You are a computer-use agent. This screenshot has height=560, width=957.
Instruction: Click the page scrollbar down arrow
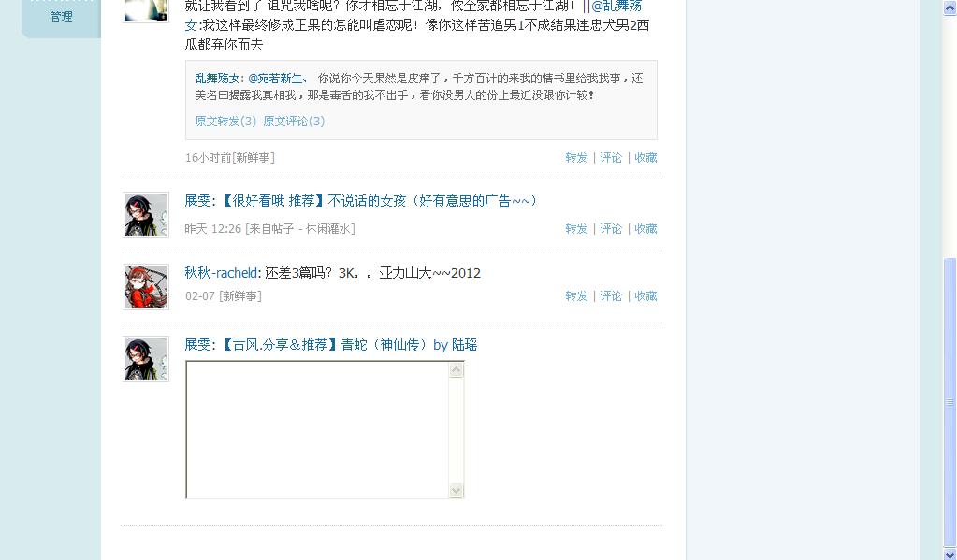pos(950,553)
